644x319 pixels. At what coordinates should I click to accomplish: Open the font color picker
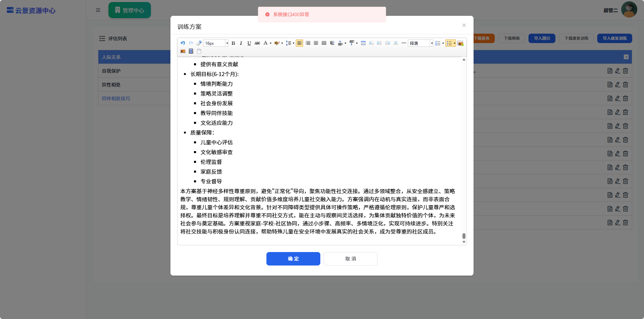(266, 43)
